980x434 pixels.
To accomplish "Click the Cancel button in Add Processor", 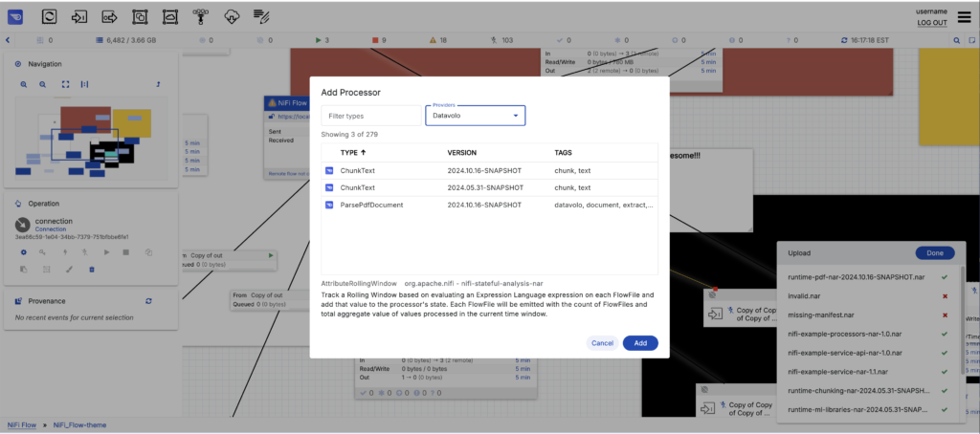I will coord(602,343).
